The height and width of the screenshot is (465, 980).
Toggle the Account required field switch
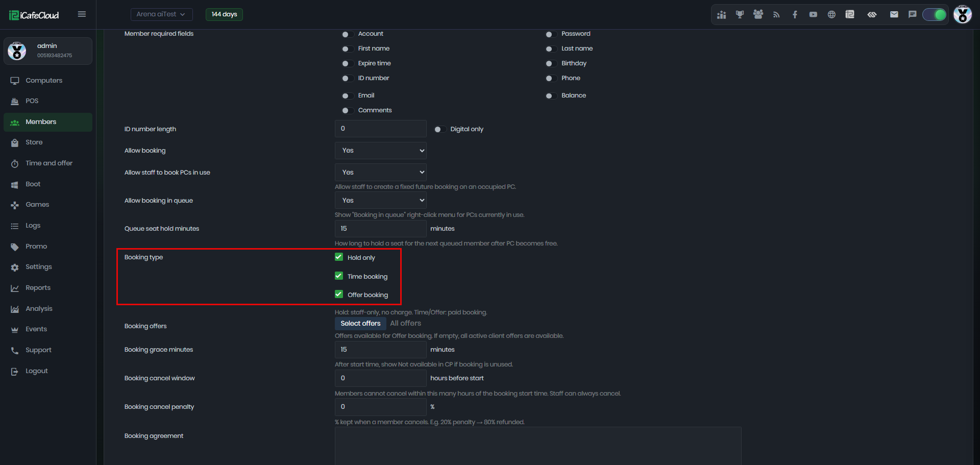pos(347,34)
